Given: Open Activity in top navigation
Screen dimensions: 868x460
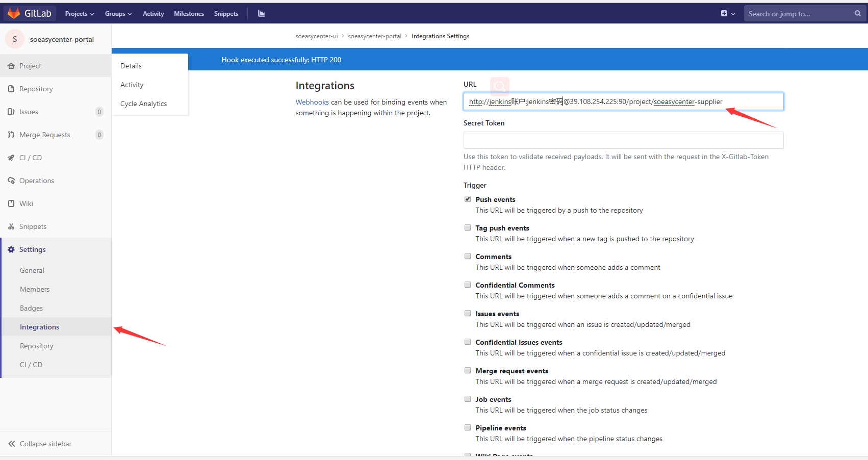Looking at the screenshot, I should point(153,14).
